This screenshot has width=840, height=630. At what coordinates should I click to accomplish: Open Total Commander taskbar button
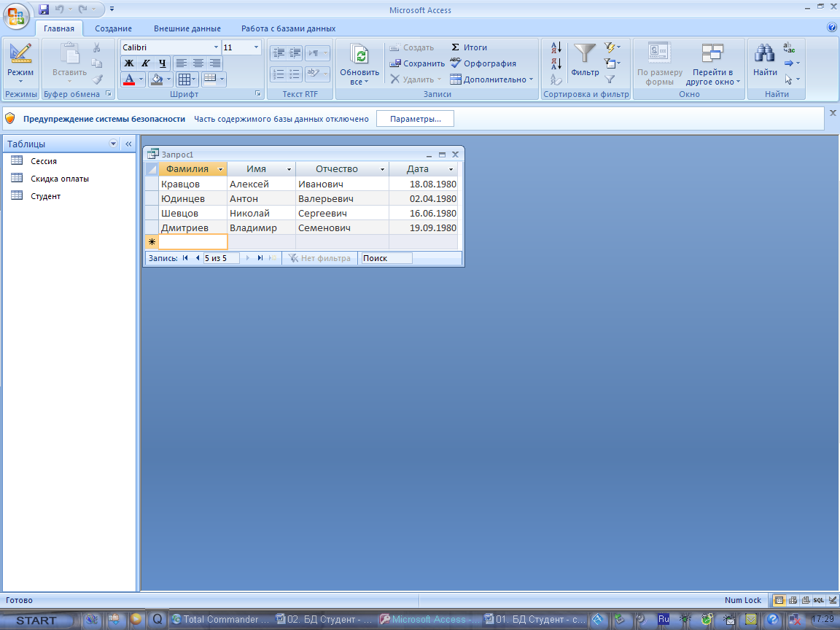click(x=221, y=620)
